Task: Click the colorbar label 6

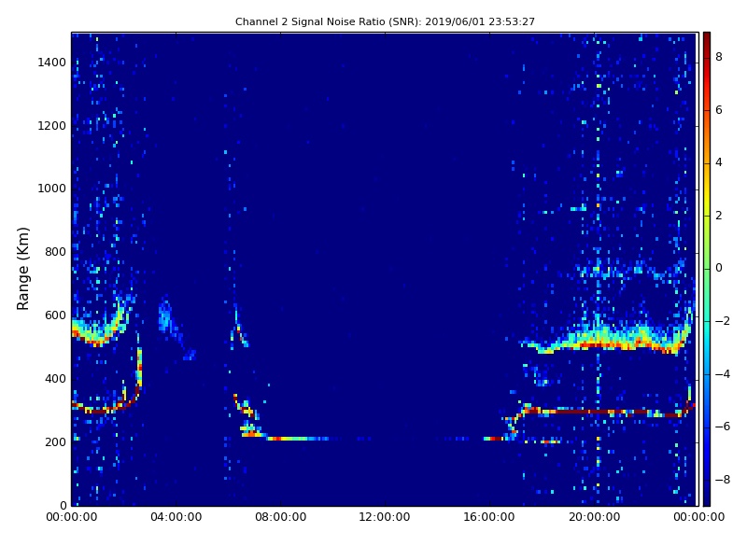Action: 719,110
